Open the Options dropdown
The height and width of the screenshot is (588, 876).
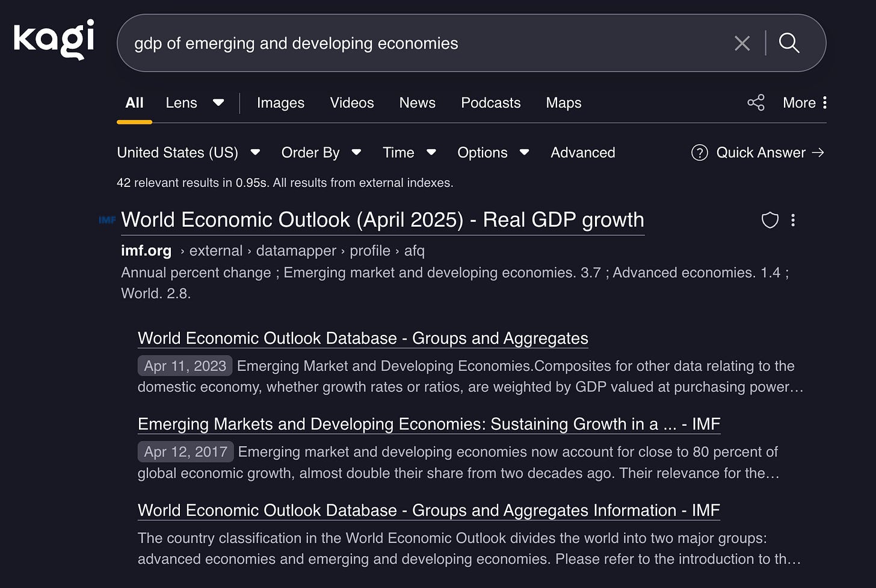(x=493, y=153)
